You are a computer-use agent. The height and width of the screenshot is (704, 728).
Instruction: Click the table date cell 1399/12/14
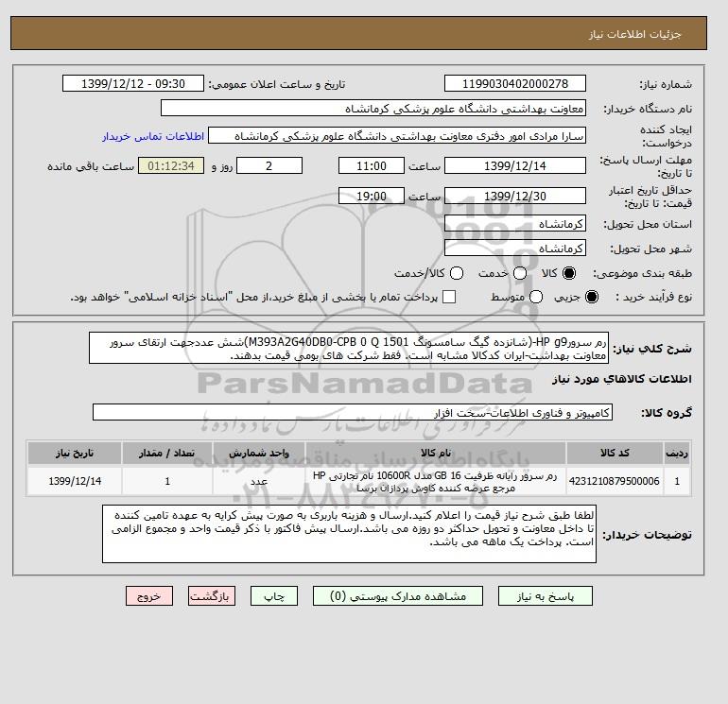[x=75, y=481]
